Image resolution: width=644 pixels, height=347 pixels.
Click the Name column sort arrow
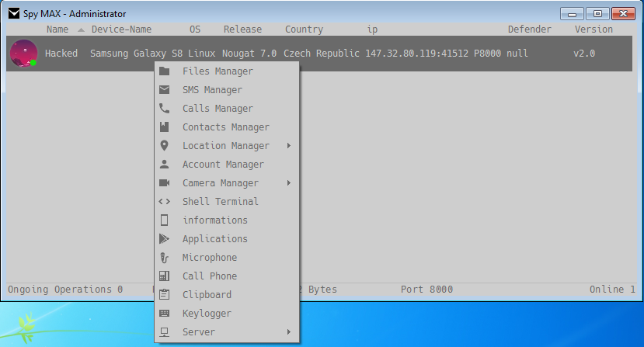point(82,29)
